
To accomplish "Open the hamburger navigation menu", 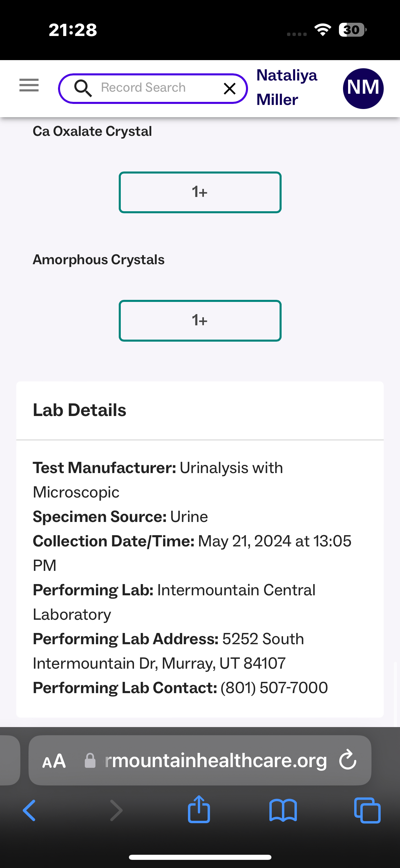I will 29,85.
